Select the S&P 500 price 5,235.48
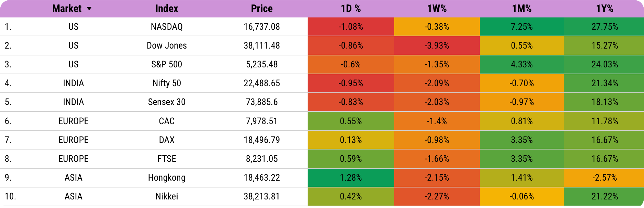Screen dimensions: 644x208 point(262,64)
